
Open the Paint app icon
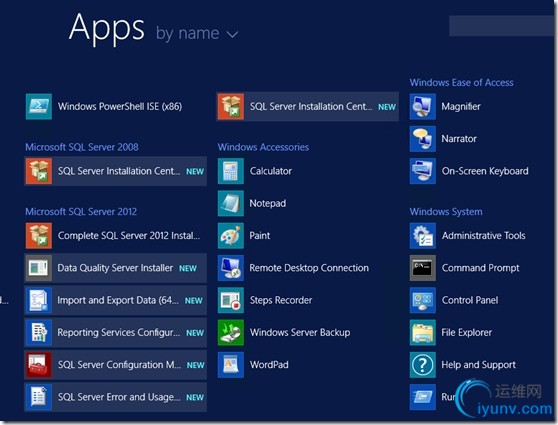click(x=231, y=236)
